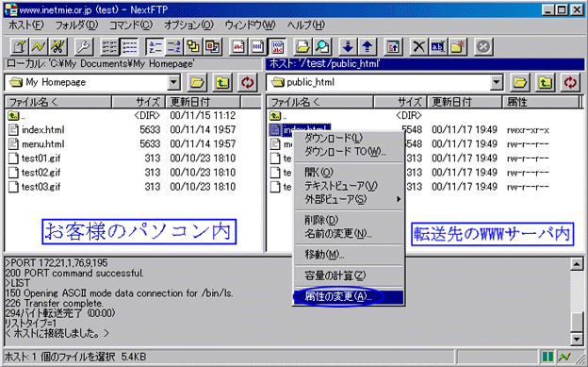Open the コマンド(C) menu
Image resolution: width=588 pixels, height=367 pixels.
131,25
